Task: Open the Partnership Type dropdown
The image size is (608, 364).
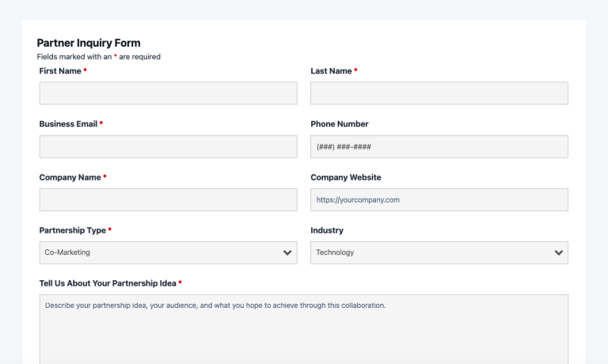Action: (x=169, y=252)
